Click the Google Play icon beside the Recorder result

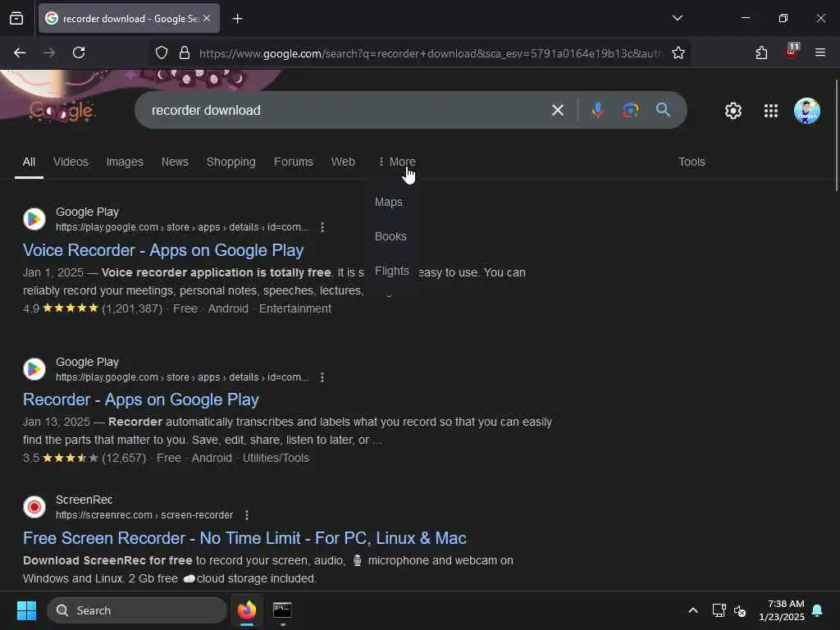coord(34,368)
